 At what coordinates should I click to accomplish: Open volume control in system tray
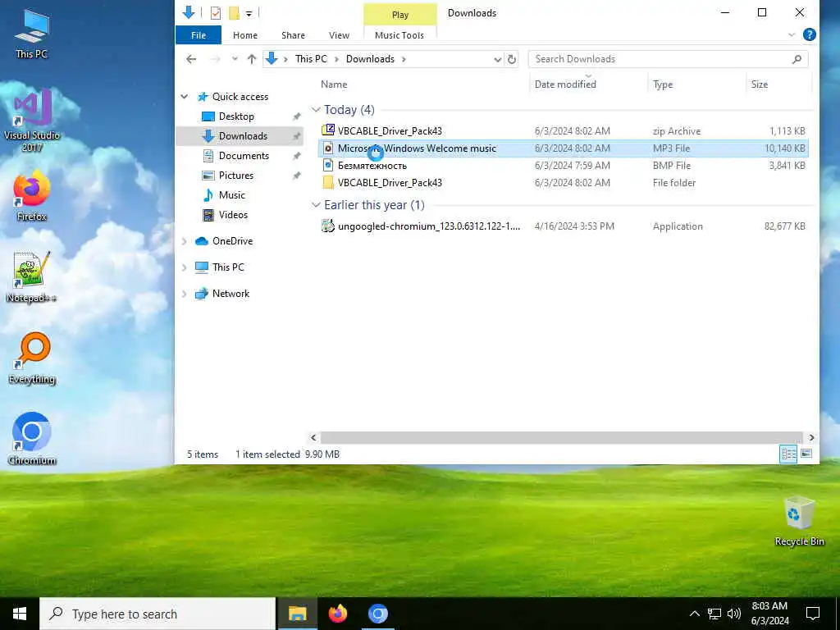coord(734,614)
